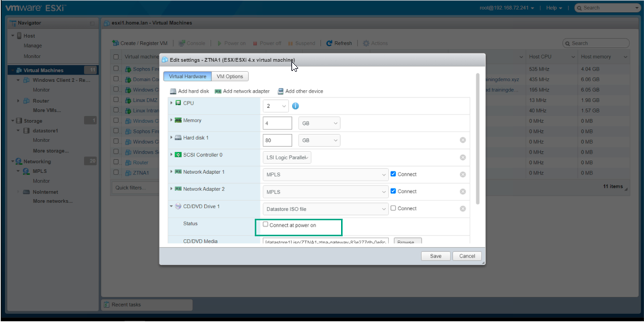Click the Hard disk 1 size field
This screenshot has width=644, height=322.
(277, 140)
